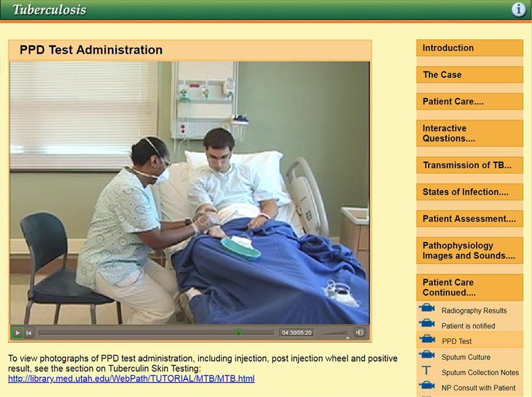This screenshot has height=397, width=532.
Task: Expand the Interactive Questions section
Action: coord(469,133)
